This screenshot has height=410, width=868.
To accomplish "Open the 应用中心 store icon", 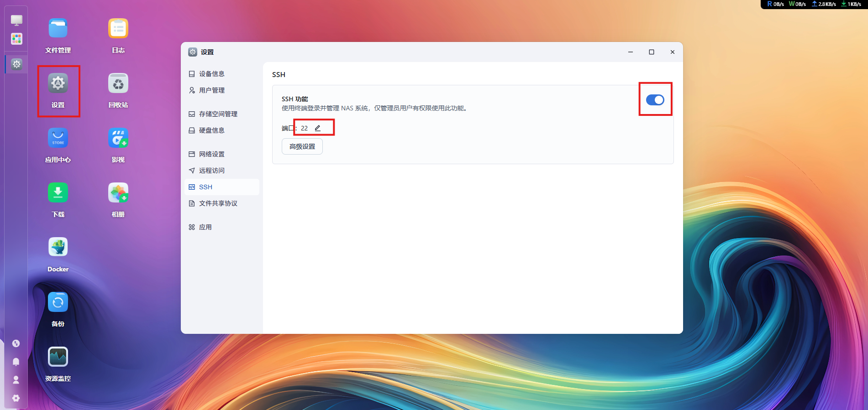I will pyautogui.click(x=58, y=138).
